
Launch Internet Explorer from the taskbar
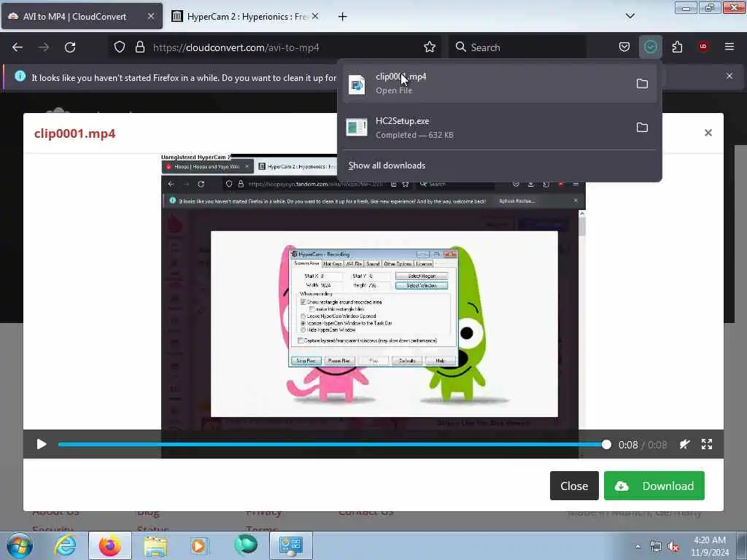(x=65, y=545)
